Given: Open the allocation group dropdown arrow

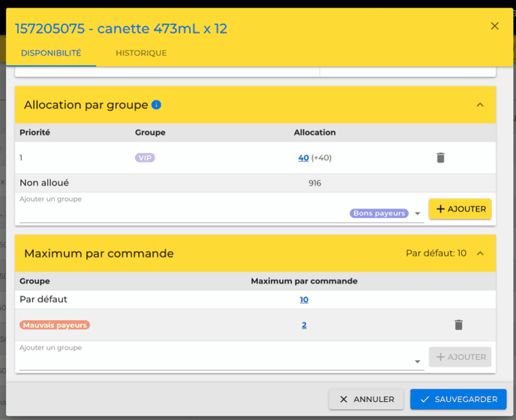Looking at the screenshot, I should (x=418, y=213).
